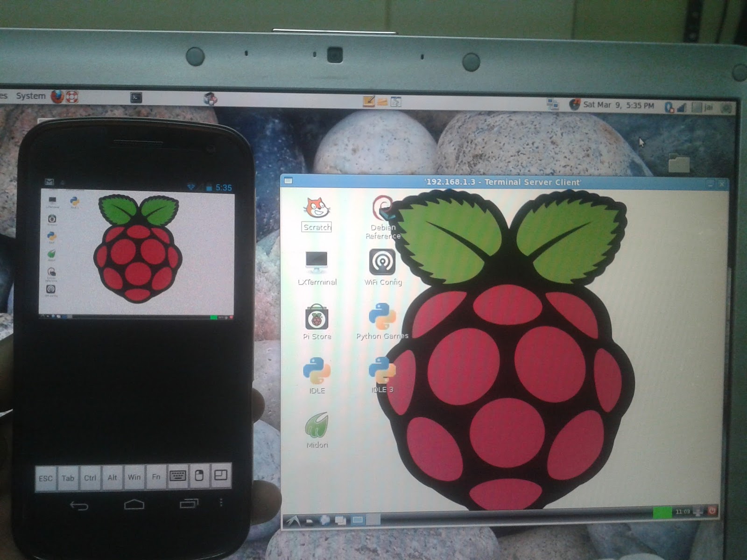Open the lifebuoy help icon in top panel

71,97
